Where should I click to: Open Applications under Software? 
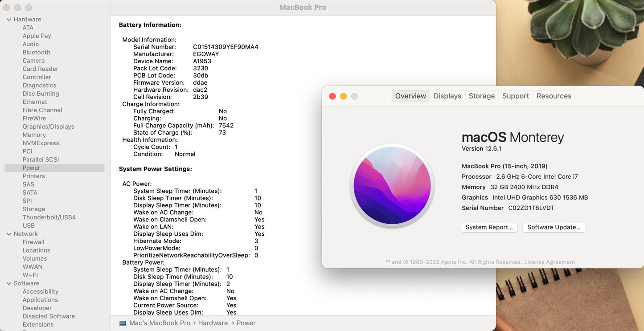coord(40,300)
